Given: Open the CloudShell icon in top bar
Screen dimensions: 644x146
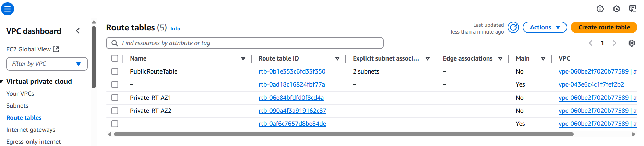Looking at the screenshot, I should click(x=633, y=9).
